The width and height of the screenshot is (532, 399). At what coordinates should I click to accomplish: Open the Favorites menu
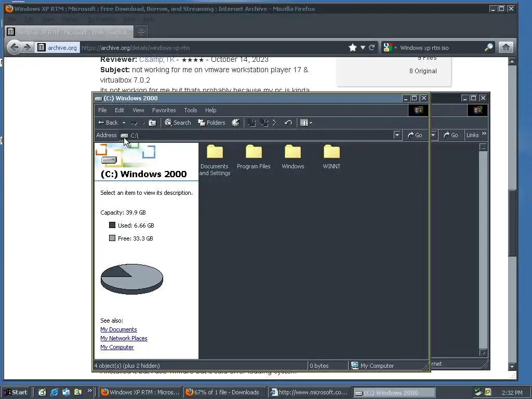(164, 110)
